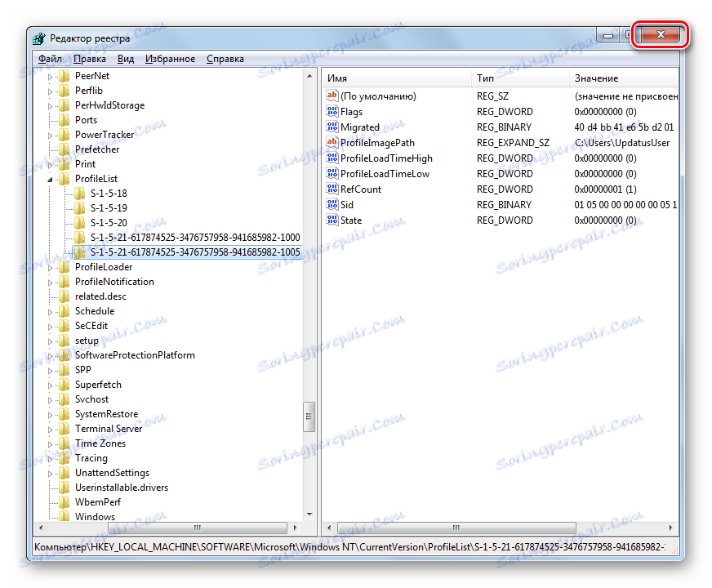
Task: Click the values pane horizontal scrollbar thumb
Action: point(456,528)
